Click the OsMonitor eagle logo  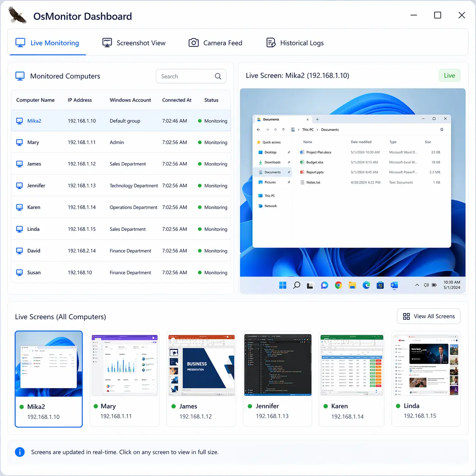(17, 16)
